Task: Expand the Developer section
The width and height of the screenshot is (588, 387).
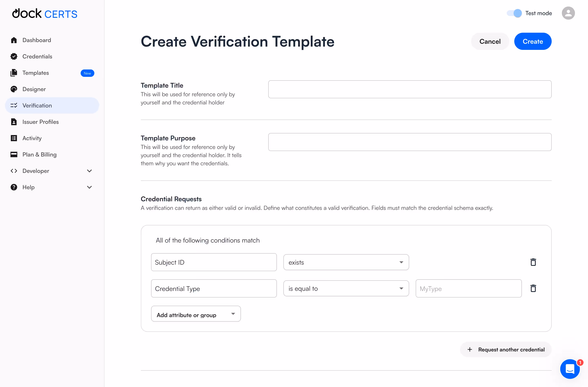Action: pos(89,171)
